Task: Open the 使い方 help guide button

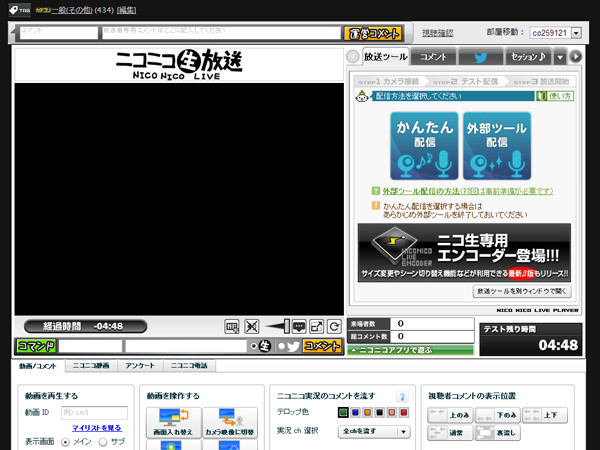Action: point(555,96)
